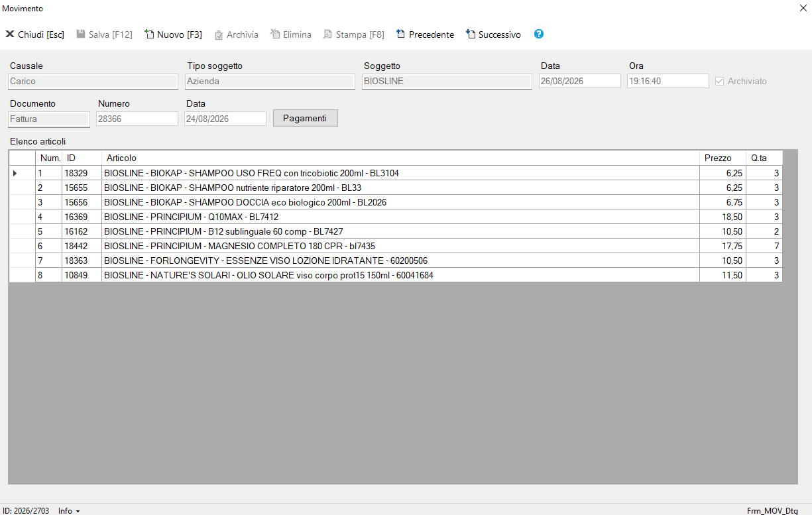
Task: Open the Soggetto field showing BIOSLINE
Action: pos(447,81)
